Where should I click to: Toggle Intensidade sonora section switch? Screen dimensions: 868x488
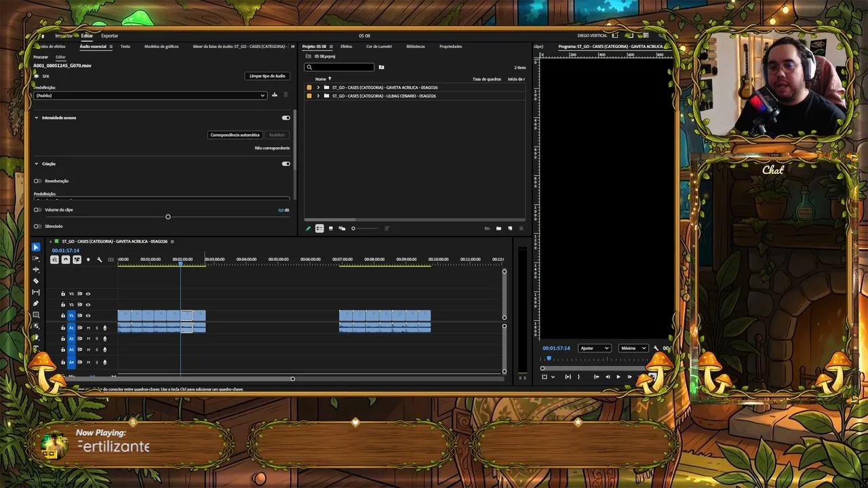[285, 118]
